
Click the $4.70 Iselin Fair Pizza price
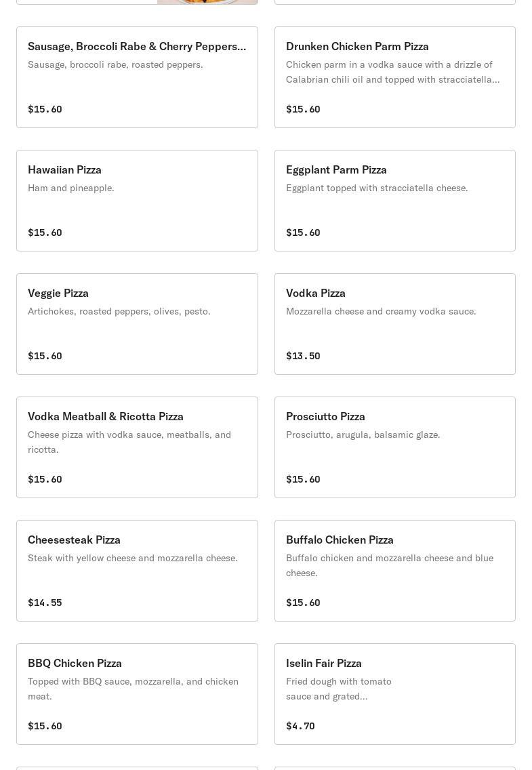300,726
